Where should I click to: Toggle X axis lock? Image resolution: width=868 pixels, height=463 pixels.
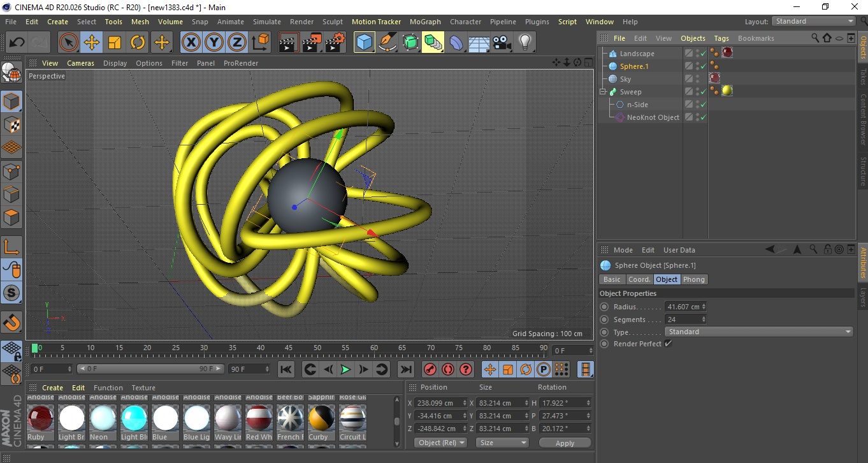pyautogui.click(x=191, y=43)
